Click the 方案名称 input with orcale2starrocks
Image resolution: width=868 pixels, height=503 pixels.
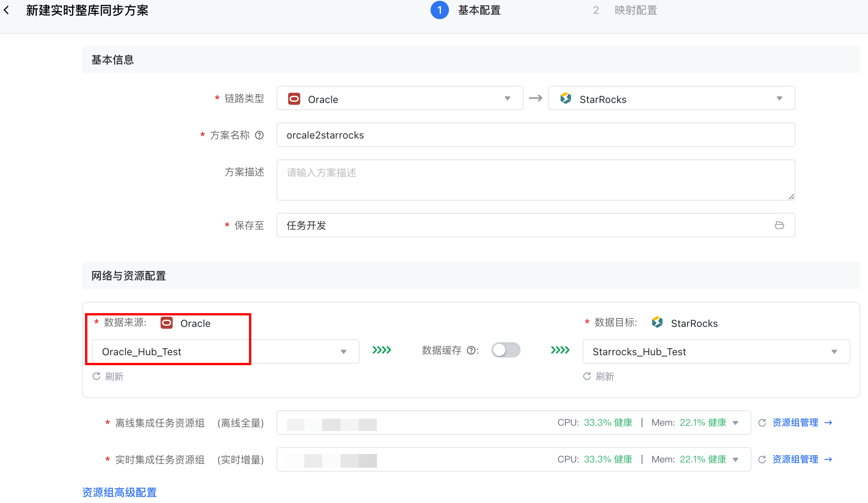[x=536, y=135]
